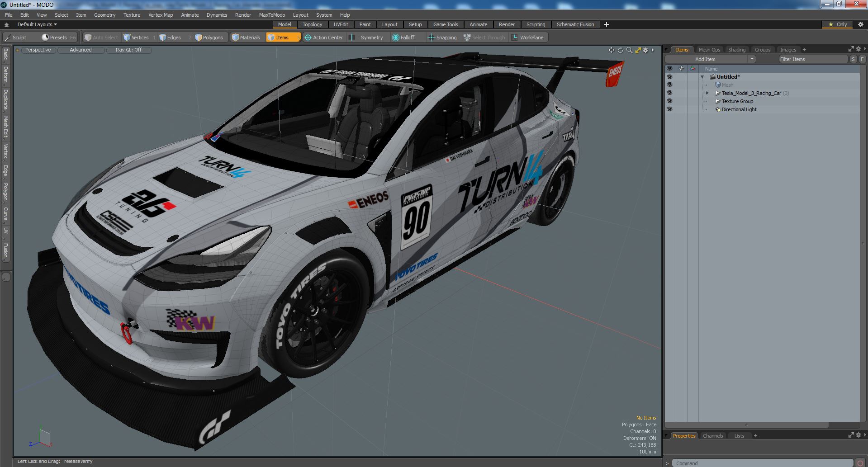
Task: Collapse the Untitled scene tree
Action: pos(702,77)
